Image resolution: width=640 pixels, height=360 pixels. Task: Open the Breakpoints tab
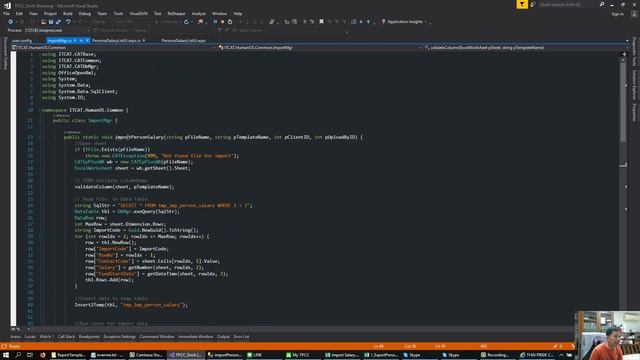[89, 337]
